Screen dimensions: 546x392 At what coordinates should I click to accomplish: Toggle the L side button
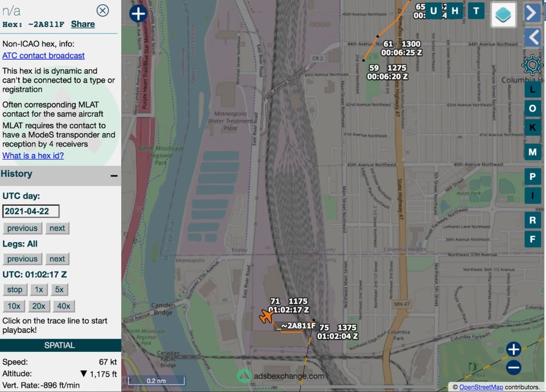tap(532, 89)
